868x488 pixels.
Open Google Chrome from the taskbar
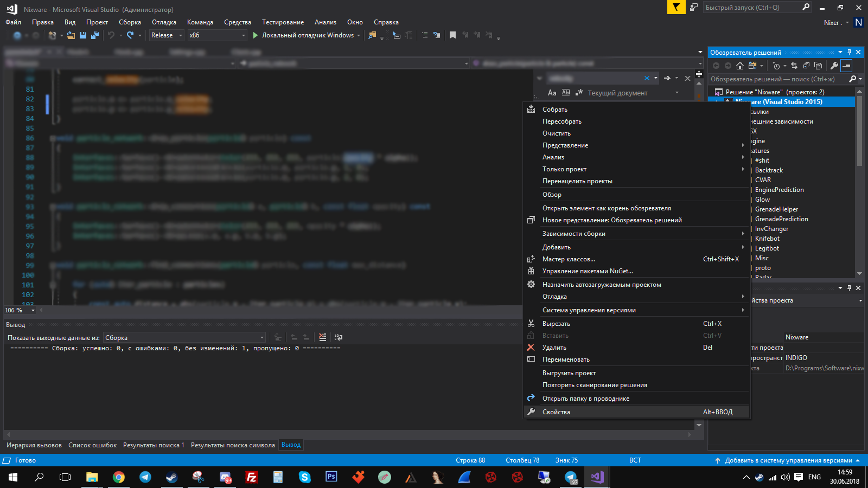tap(119, 477)
